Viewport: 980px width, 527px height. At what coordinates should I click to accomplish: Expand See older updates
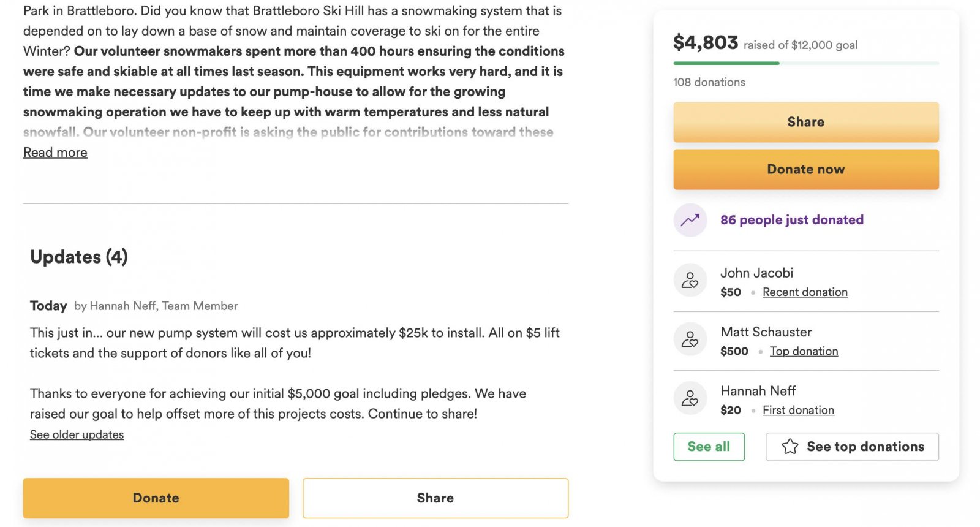(77, 434)
